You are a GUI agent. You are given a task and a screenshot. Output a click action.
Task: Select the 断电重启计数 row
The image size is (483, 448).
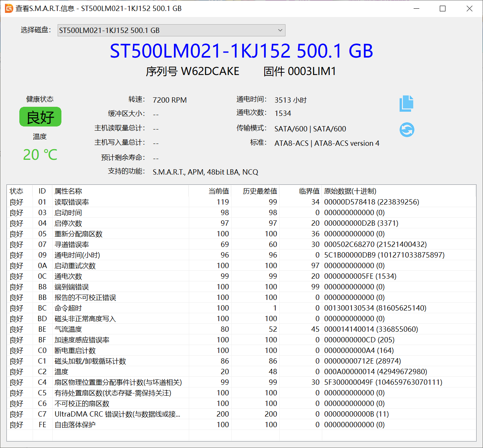pyautogui.click(x=241, y=350)
